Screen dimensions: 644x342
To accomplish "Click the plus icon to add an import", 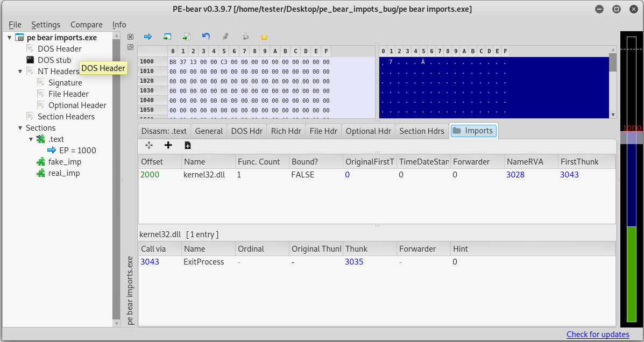I will tap(168, 145).
